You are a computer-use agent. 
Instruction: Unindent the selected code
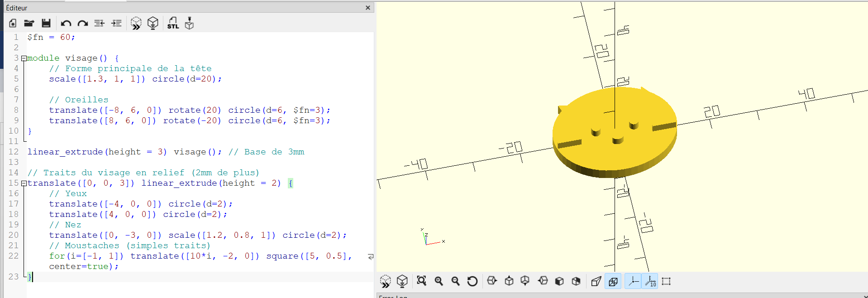(x=99, y=23)
